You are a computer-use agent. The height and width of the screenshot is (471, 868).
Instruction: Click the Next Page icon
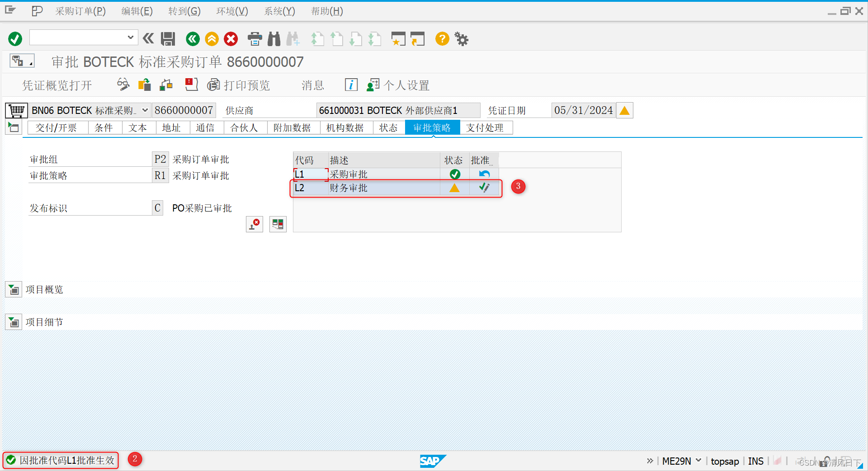point(356,39)
